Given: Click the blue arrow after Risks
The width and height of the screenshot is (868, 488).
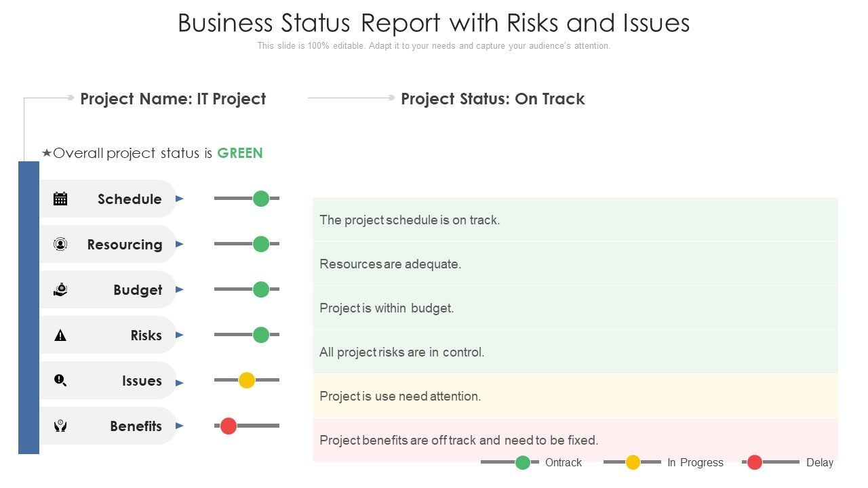Looking at the screenshot, I should pos(180,335).
